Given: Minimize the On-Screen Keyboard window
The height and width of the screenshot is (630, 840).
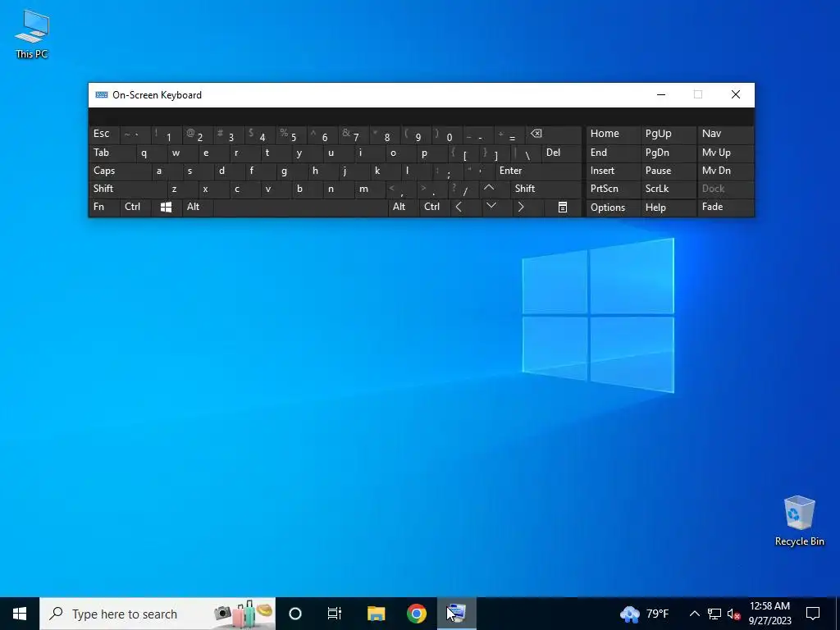Looking at the screenshot, I should [661, 95].
